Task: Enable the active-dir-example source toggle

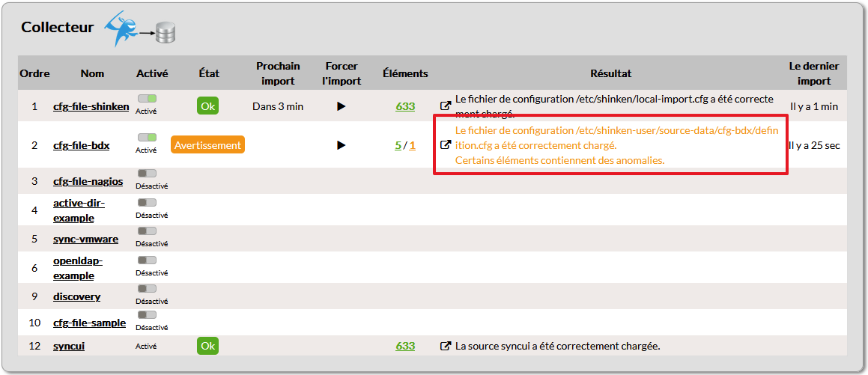Action: pos(147,202)
